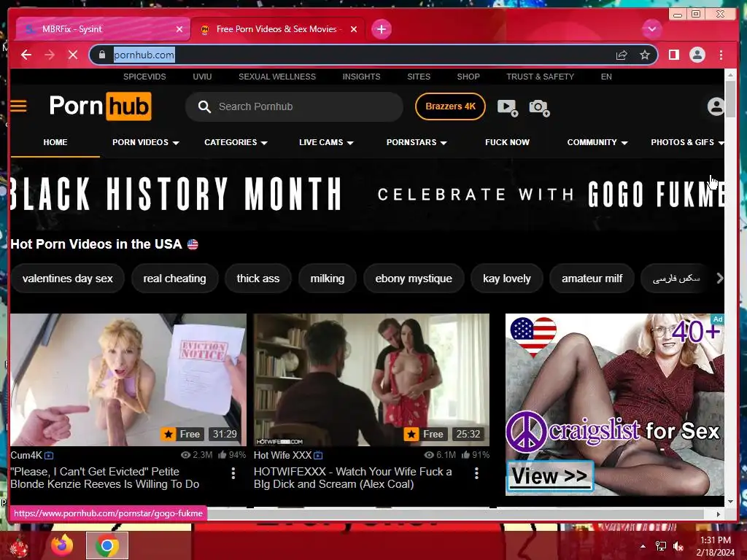Close the Free Porn Videos tab

pos(354,29)
